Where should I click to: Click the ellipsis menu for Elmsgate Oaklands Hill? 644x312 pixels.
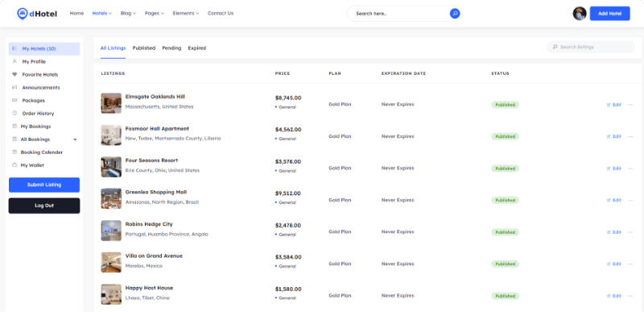pyautogui.click(x=630, y=105)
